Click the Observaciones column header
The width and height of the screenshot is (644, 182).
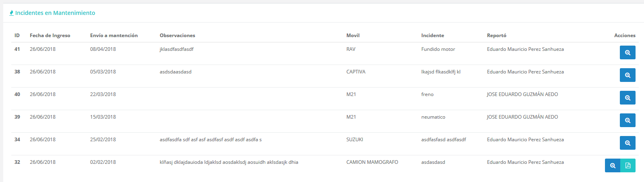pos(178,36)
